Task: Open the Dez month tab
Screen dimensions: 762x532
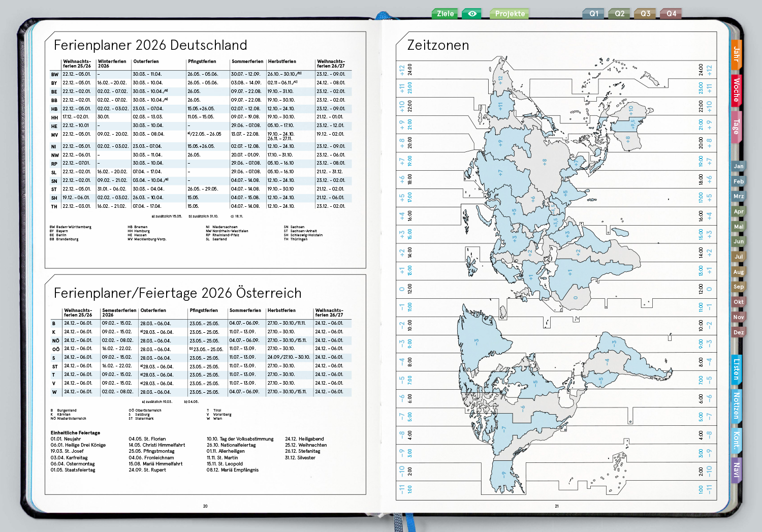Action: pyautogui.click(x=738, y=332)
